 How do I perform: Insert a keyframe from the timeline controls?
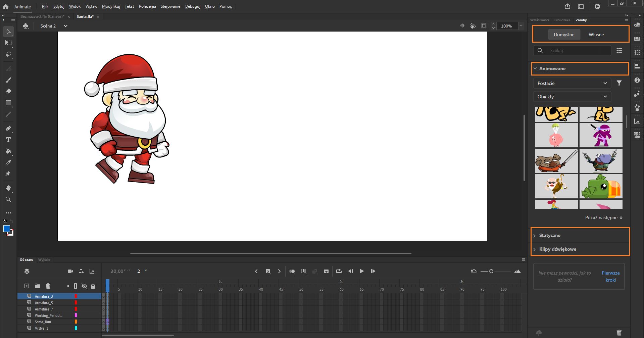[x=268, y=271]
